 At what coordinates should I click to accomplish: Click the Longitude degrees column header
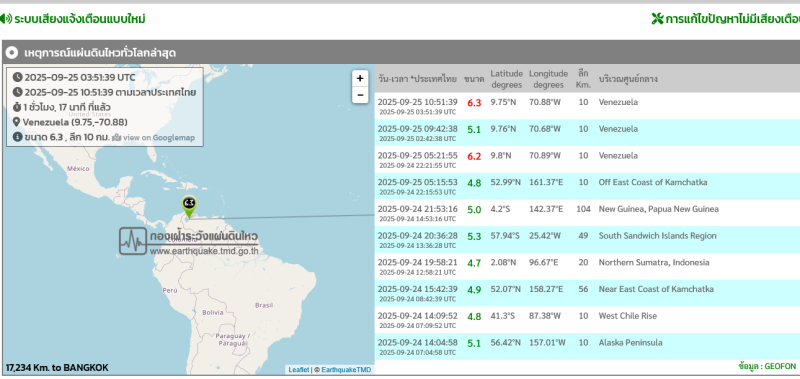click(x=548, y=79)
